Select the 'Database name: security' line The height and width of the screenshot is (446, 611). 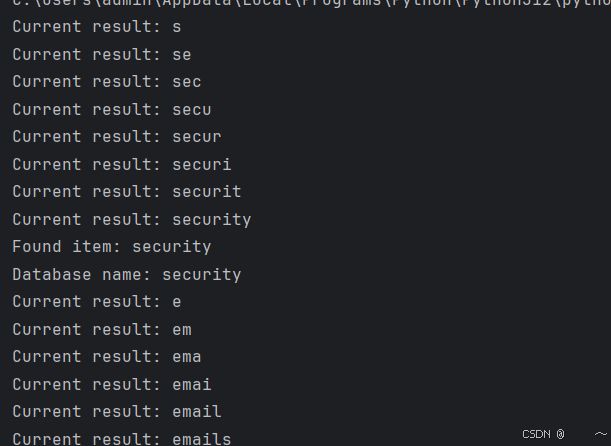click(x=127, y=275)
